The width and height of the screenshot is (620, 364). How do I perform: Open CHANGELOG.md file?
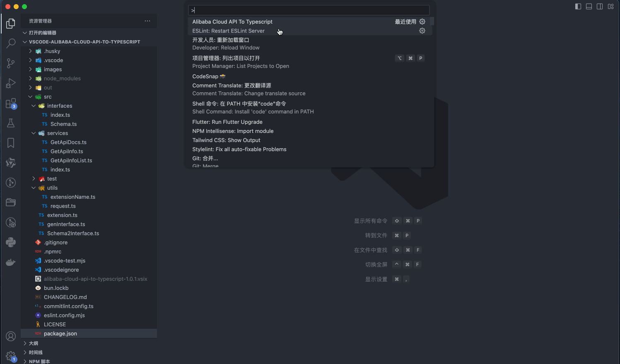click(89, 297)
